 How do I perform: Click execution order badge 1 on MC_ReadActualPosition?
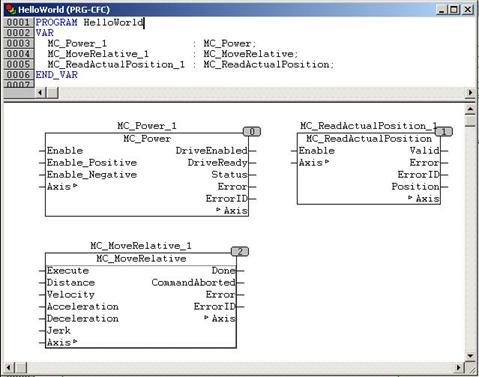[x=444, y=132]
